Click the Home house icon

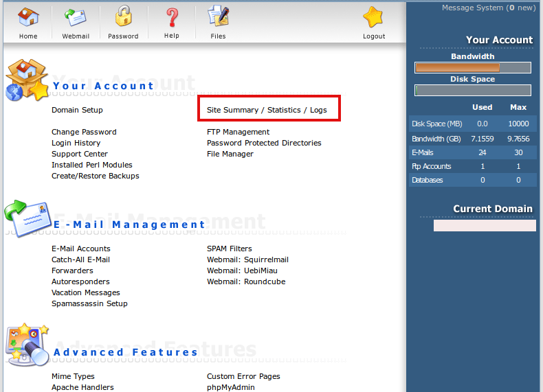point(28,18)
